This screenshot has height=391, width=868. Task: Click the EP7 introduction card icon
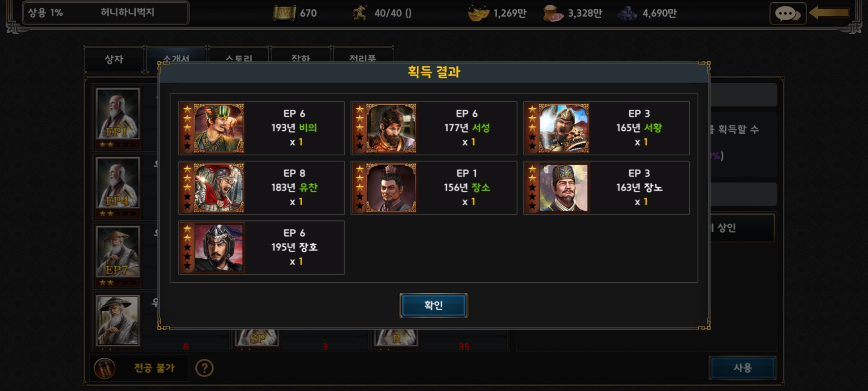click(118, 252)
